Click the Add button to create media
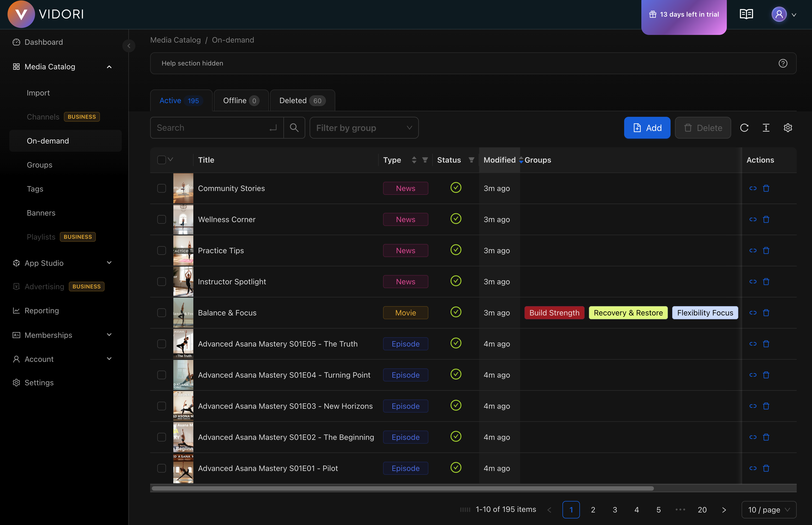The height and width of the screenshot is (525, 812). [647, 127]
